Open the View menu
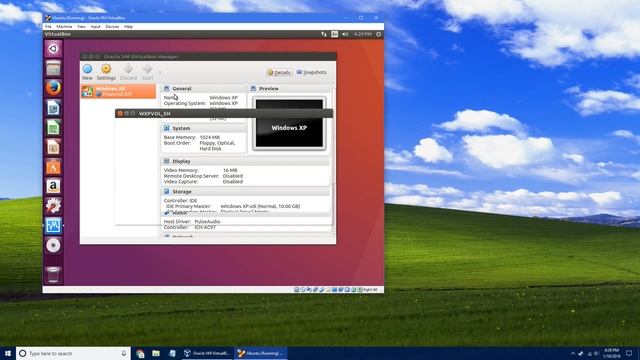The width and height of the screenshot is (640, 360). (81, 27)
